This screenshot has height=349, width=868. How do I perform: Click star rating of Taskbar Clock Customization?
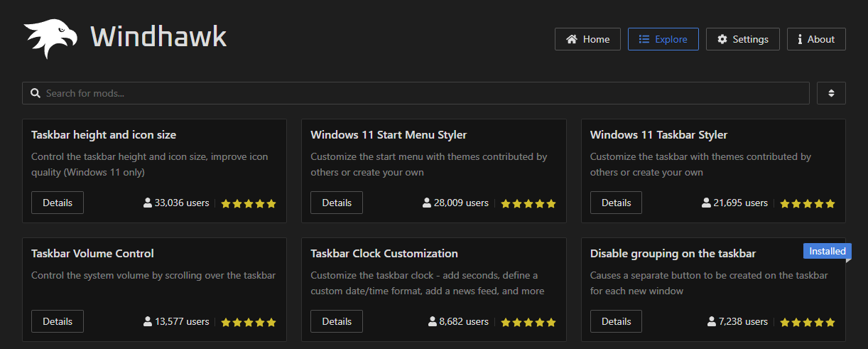pos(528,322)
